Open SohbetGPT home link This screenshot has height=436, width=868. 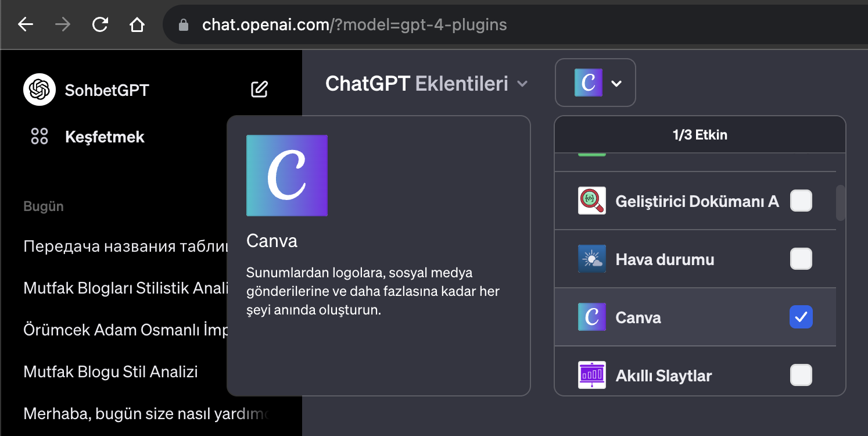coord(107,90)
